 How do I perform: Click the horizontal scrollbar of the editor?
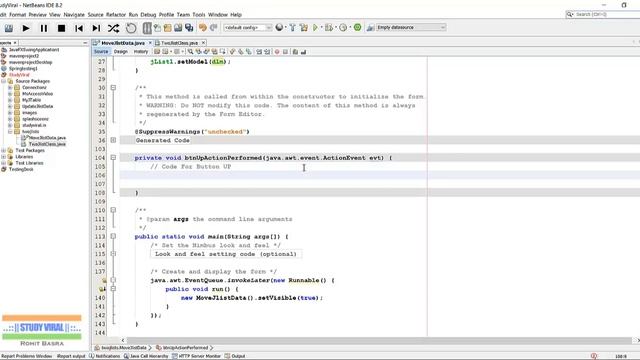pos(379,340)
